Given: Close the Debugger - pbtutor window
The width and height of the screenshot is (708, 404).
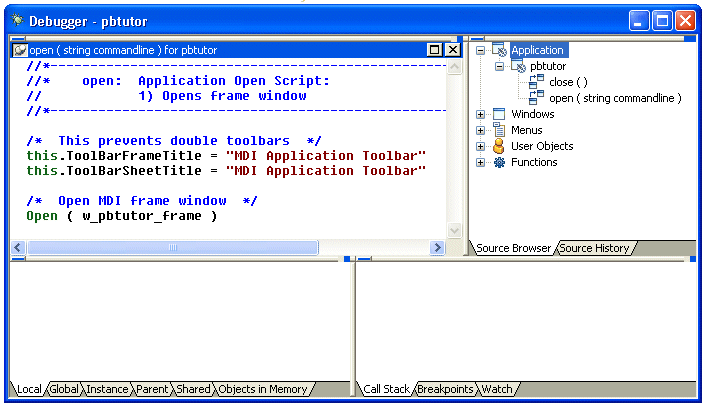Looking at the screenshot, I should (x=685, y=20).
